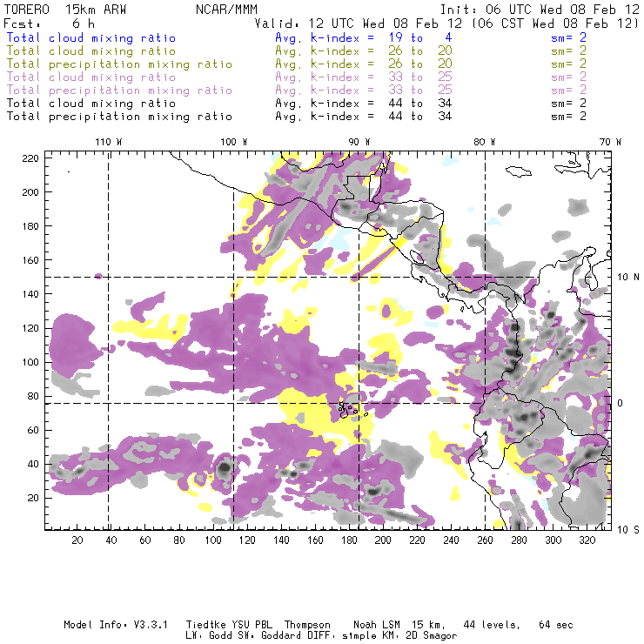Select the "Thompson" microphysics label
Image resolution: width=644 pixels, height=644 pixels.
pyautogui.click(x=307, y=625)
